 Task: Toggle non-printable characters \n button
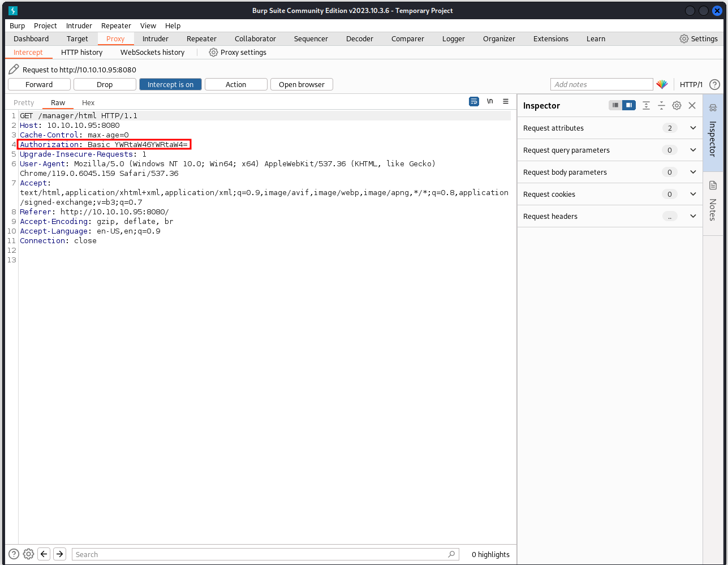(490, 101)
